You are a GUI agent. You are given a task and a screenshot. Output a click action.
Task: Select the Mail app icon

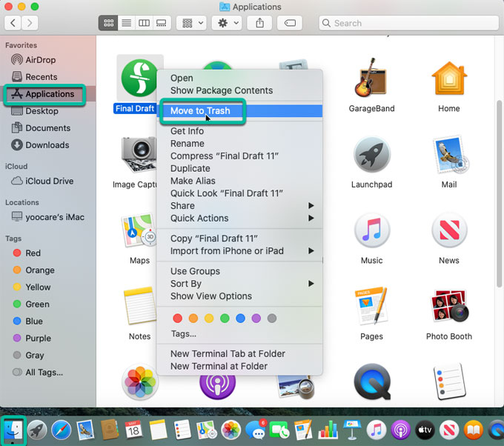pos(451,155)
